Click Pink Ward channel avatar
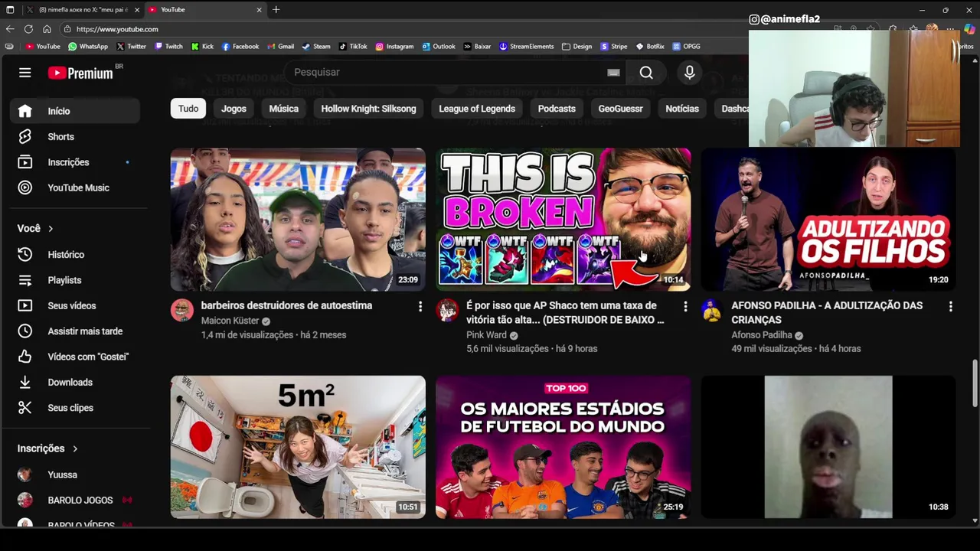 (x=447, y=310)
